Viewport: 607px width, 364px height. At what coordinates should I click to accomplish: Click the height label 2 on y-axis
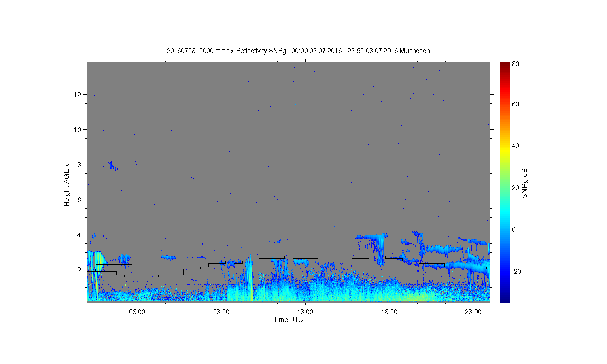80,270
